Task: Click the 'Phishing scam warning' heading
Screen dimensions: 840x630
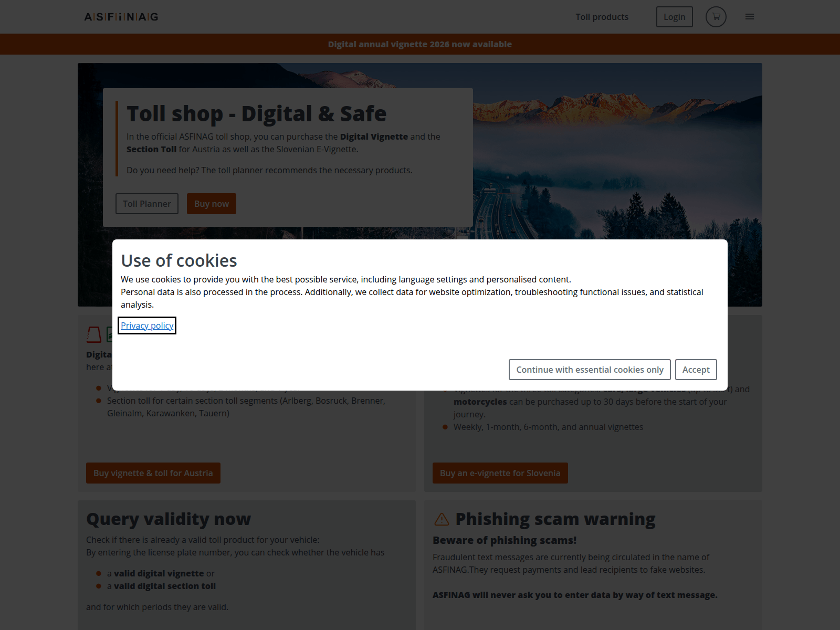Action: pyautogui.click(x=555, y=519)
